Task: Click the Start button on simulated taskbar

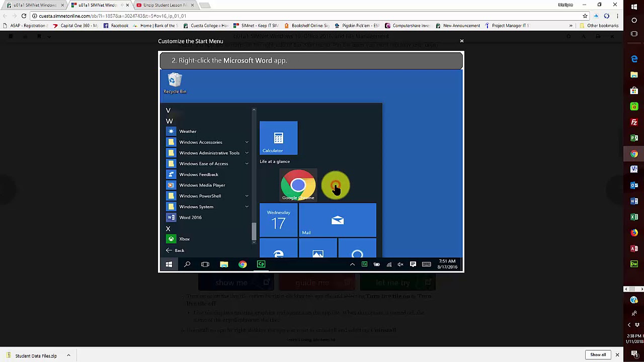Action: (x=169, y=264)
